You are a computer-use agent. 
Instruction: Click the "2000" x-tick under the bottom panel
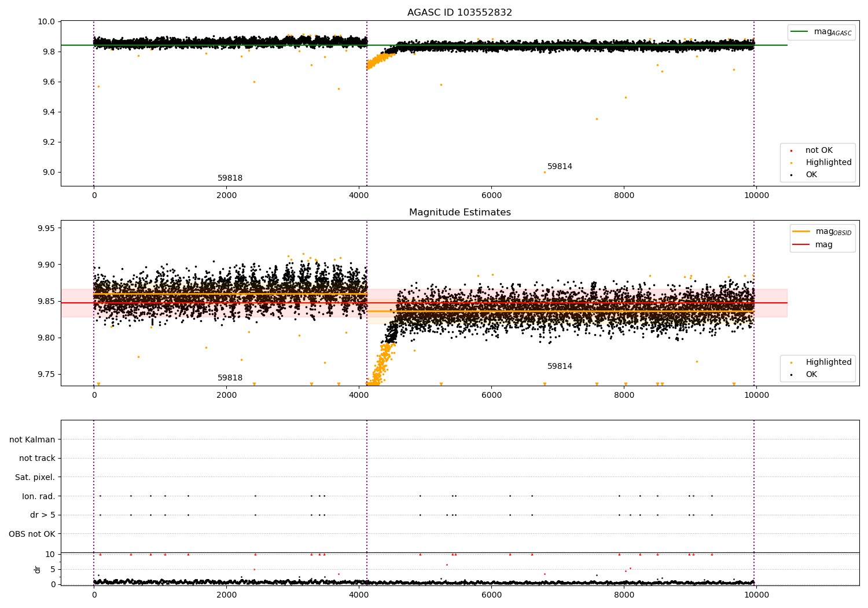click(226, 595)
